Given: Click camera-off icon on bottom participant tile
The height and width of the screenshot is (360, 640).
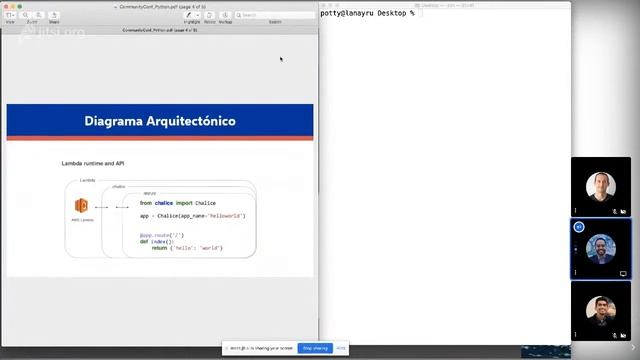Looking at the screenshot, I should 623,336.
